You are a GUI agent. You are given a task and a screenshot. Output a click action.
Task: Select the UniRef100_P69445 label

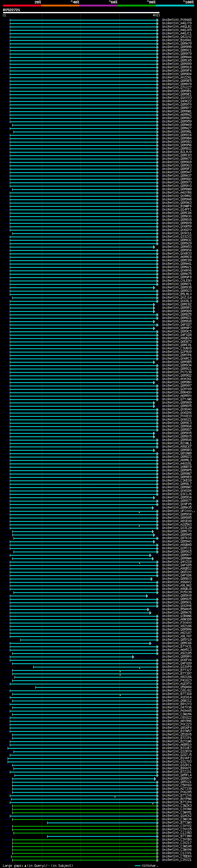(x=177, y=711)
